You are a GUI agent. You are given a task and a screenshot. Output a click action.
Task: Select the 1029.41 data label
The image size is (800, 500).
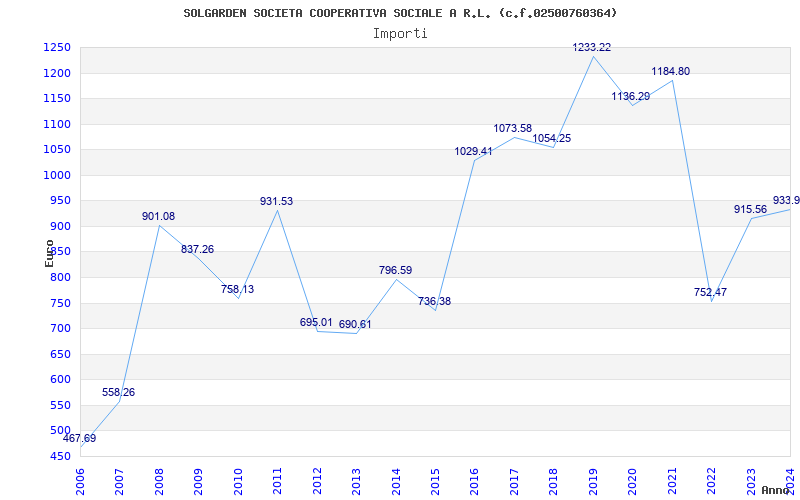pyautogui.click(x=473, y=152)
